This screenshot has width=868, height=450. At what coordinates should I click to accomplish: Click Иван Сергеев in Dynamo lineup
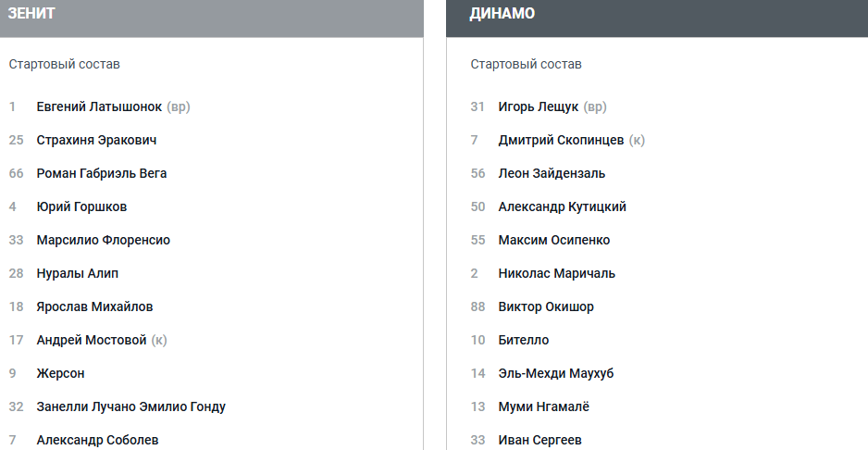pyautogui.click(x=539, y=440)
